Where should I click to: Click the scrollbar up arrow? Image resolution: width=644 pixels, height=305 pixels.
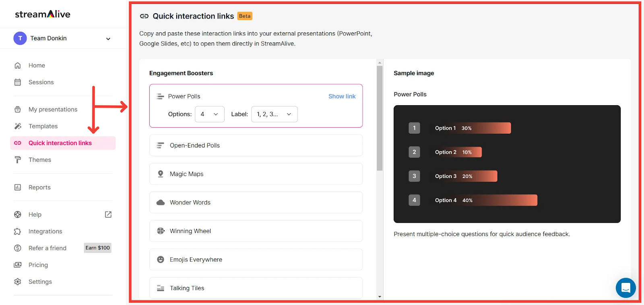click(380, 62)
